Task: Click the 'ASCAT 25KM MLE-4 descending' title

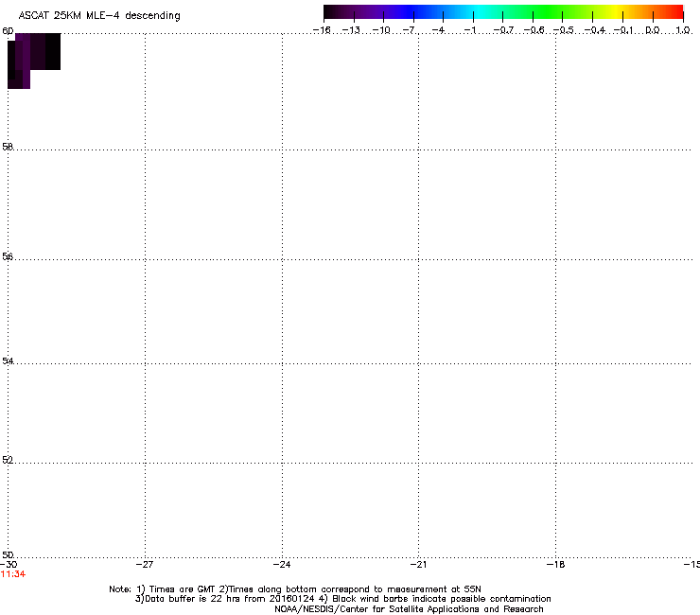Action: (99, 16)
